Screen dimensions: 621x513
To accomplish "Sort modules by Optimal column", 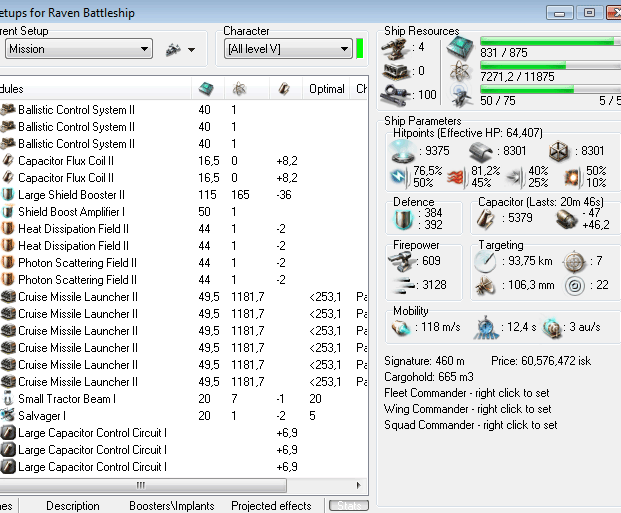I will 327,89.
